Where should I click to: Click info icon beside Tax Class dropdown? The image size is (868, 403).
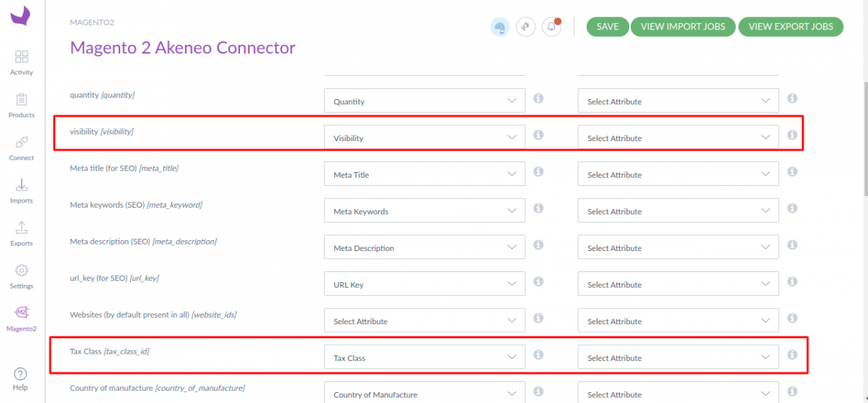[x=538, y=355]
